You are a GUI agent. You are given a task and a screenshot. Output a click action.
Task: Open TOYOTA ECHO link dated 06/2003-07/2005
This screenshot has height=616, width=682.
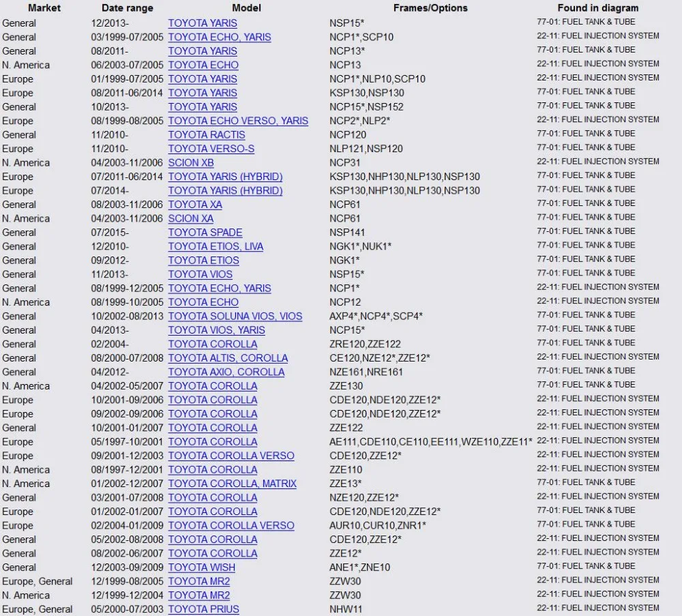coord(203,65)
